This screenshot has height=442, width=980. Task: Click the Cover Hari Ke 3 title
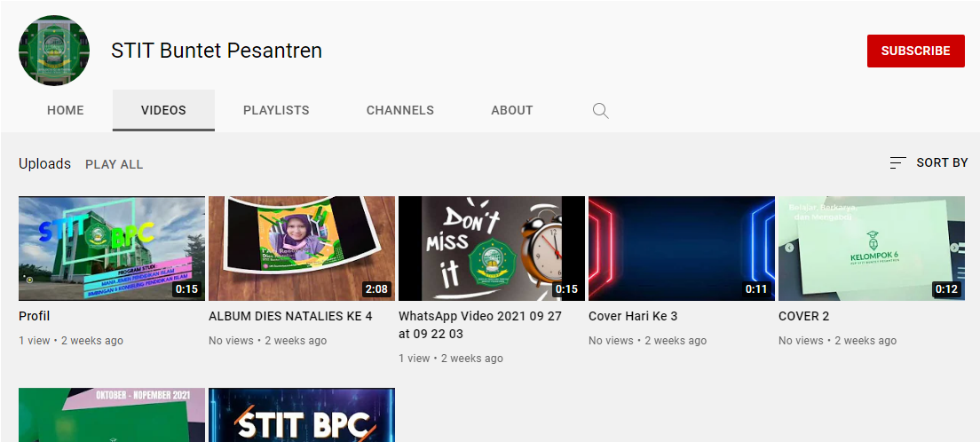[x=633, y=316]
